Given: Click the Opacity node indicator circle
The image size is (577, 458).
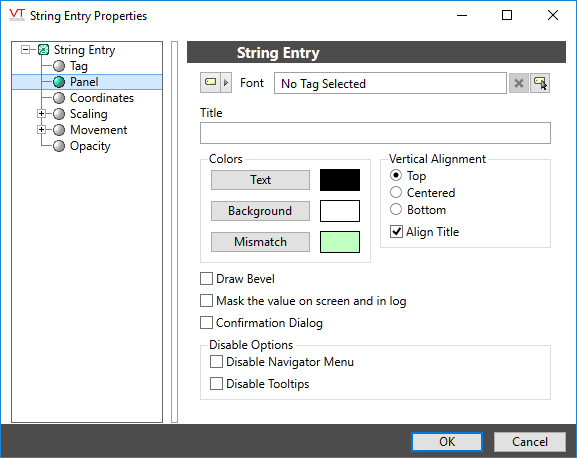Looking at the screenshot, I should (x=59, y=146).
